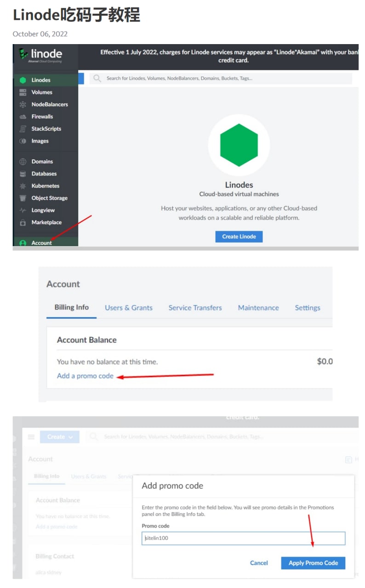Click the Kubernetes sidebar icon
The height and width of the screenshot is (588, 365).
click(23, 186)
